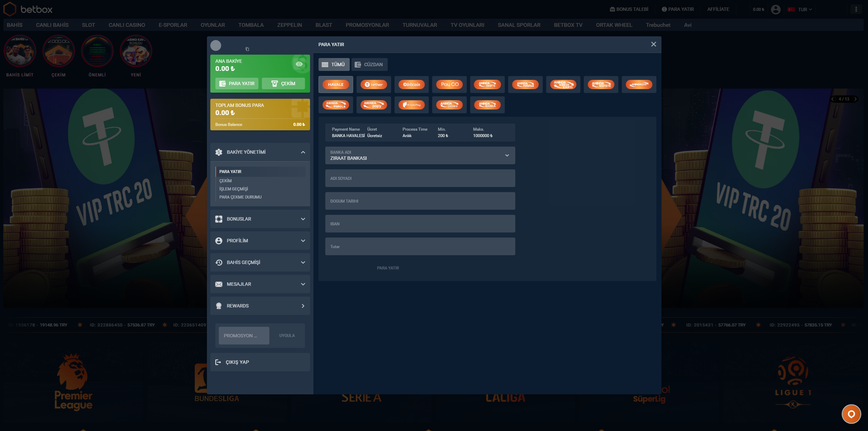
Task: Focus the ADI SOYADI input field
Action: [420, 178]
